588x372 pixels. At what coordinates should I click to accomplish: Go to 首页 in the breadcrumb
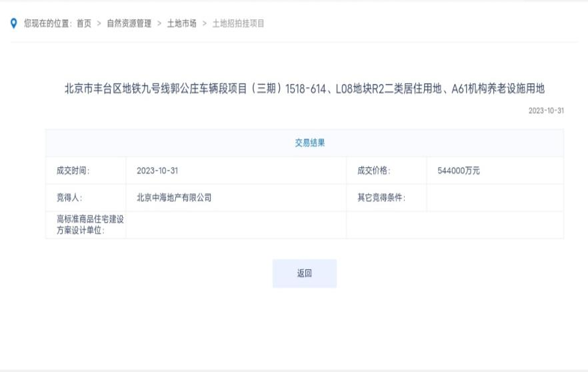pyautogui.click(x=84, y=23)
